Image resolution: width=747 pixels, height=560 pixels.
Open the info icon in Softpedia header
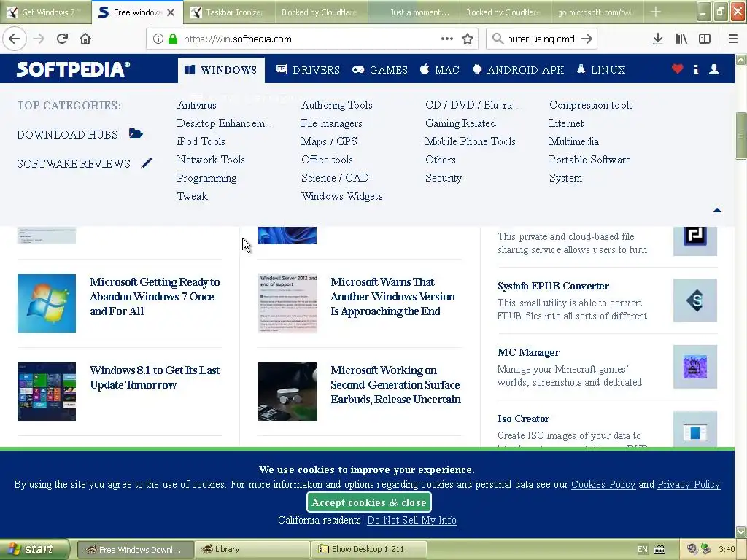click(x=696, y=69)
